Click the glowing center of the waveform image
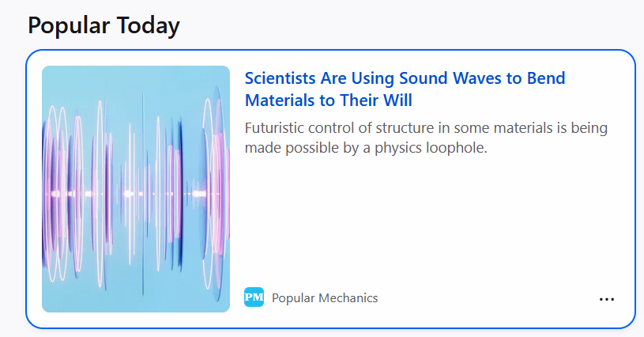This screenshot has height=337, width=644. [129, 193]
